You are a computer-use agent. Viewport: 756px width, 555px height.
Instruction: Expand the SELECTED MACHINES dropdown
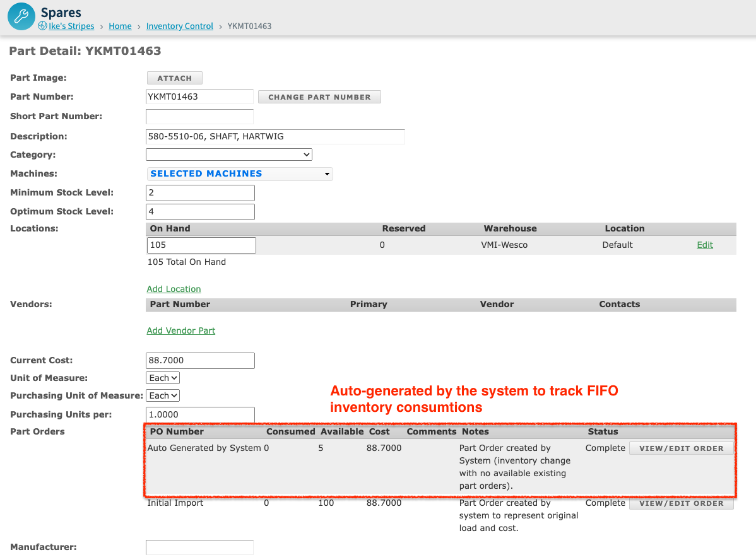240,174
